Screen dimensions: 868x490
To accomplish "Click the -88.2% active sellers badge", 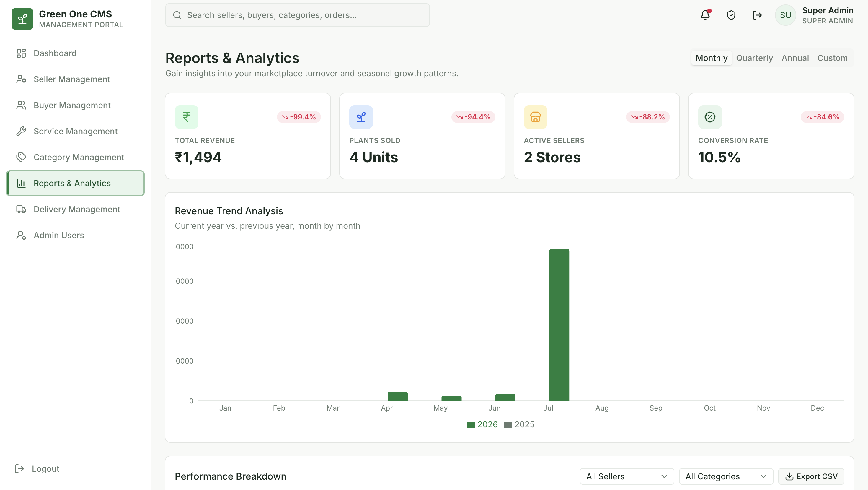I will click(x=648, y=117).
